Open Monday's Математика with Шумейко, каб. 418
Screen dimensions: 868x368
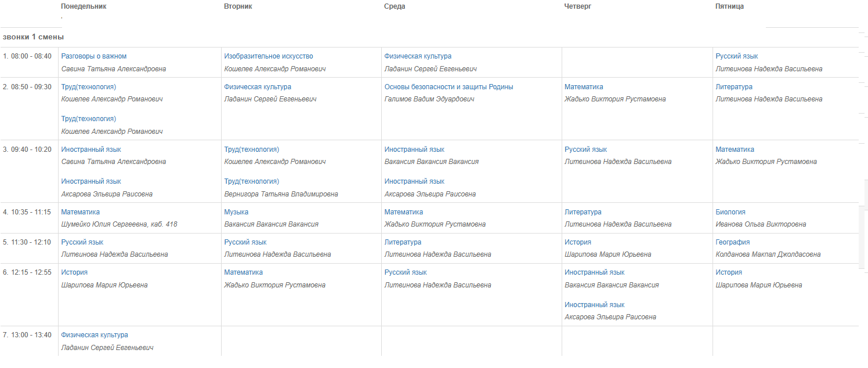81,212
